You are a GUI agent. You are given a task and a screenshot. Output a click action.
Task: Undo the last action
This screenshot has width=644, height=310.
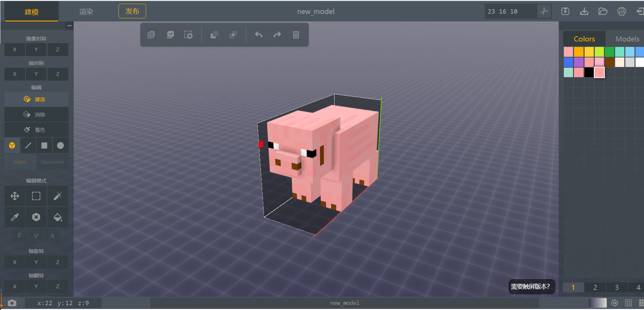pyautogui.click(x=259, y=35)
